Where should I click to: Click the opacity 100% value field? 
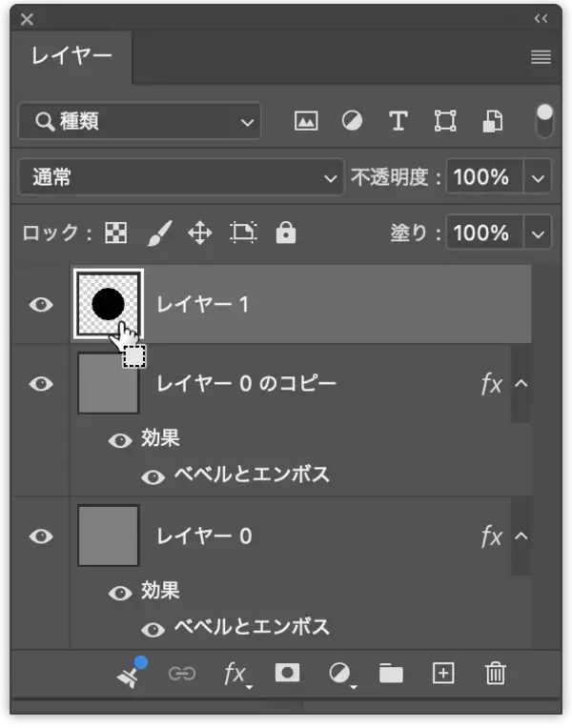click(x=484, y=176)
